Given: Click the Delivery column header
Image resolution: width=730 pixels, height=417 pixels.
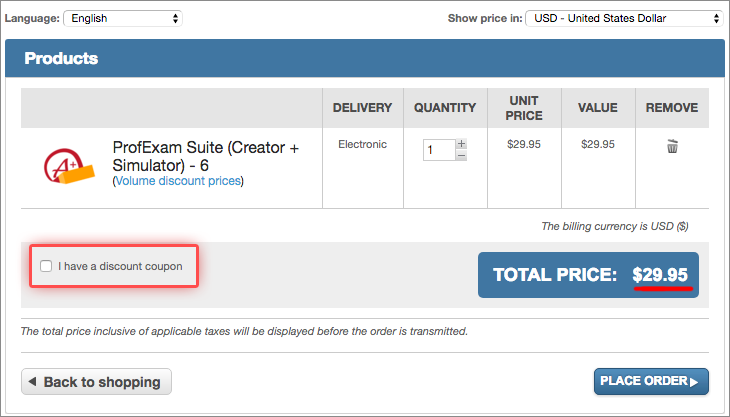Looking at the screenshot, I should coord(362,108).
